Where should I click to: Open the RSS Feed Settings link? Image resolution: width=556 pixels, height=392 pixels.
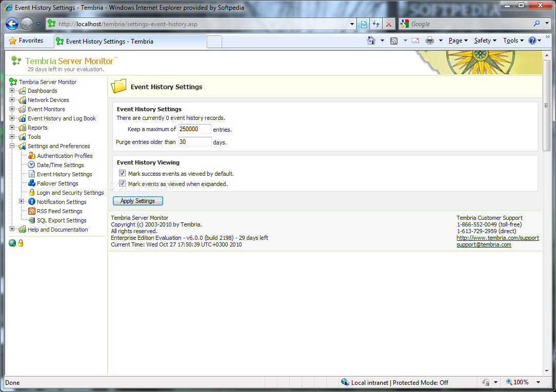[59, 211]
